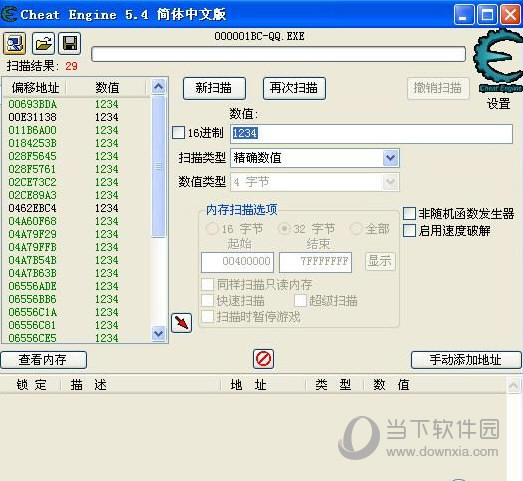The height and width of the screenshot is (481, 523).
Task: Click the results list 数值 column header
Action: point(107,88)
